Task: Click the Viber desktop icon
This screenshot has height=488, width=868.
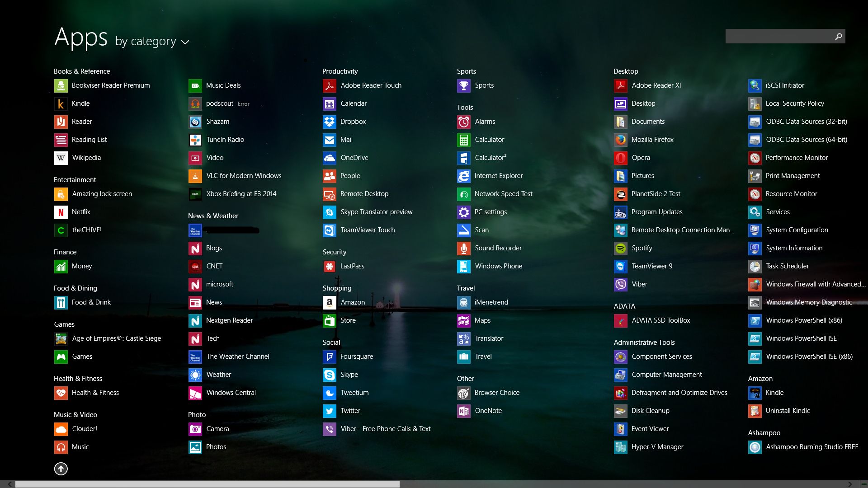Action: click(620, 285)
